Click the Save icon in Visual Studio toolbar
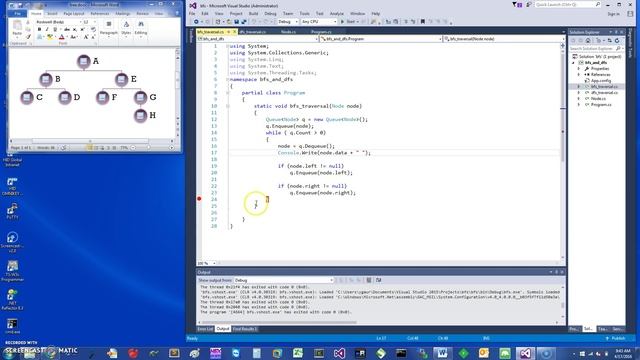640x360 pixels. pyautogui.click(x=236, y=22)
